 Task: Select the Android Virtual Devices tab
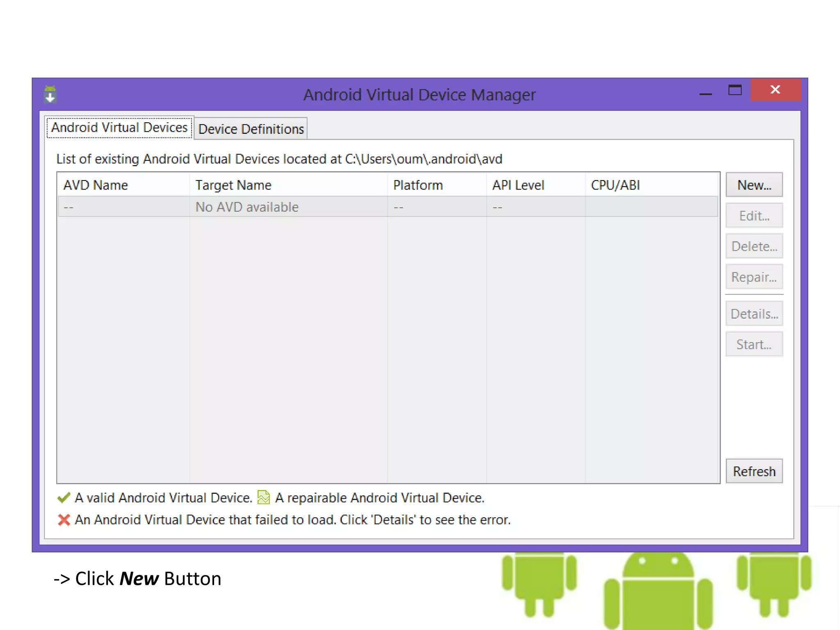pyautogui.click(x=119, y=128)
